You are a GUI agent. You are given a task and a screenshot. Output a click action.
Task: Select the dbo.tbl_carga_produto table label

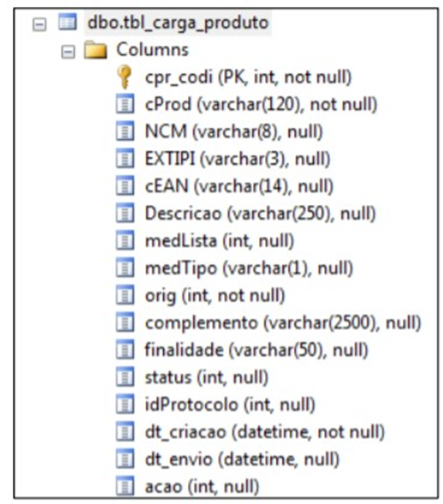click(178, 23)
